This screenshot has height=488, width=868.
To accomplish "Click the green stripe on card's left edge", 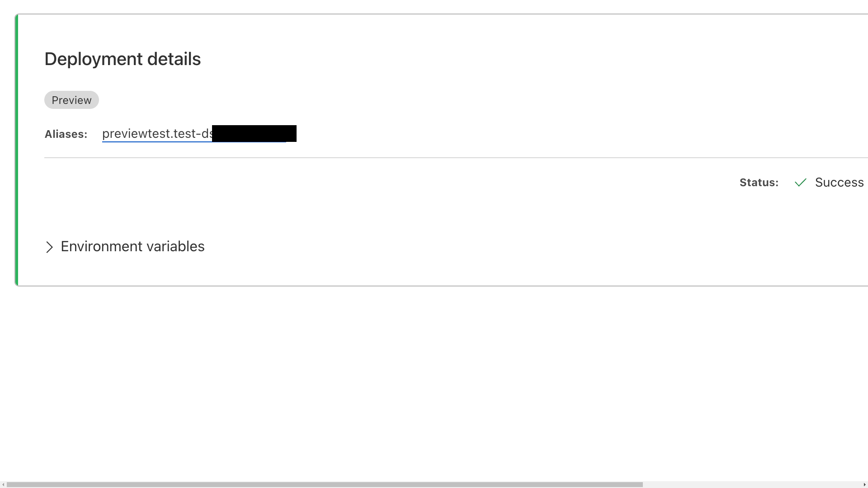I will point(17,150).
